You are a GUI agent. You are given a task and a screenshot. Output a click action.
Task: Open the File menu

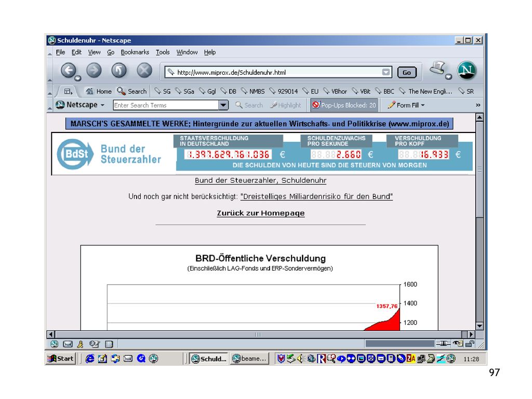pos(60,52)
